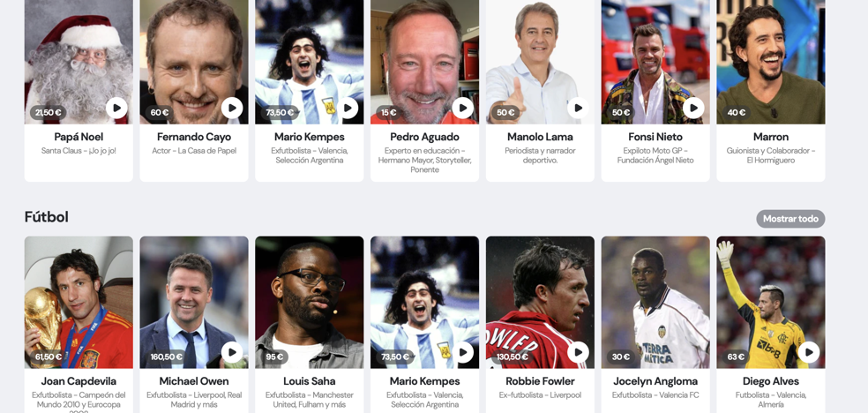This screenshot has width=868, height=413.
Task: Play Robbie Fowler's preview video
Action: click(x=578, y=352)
